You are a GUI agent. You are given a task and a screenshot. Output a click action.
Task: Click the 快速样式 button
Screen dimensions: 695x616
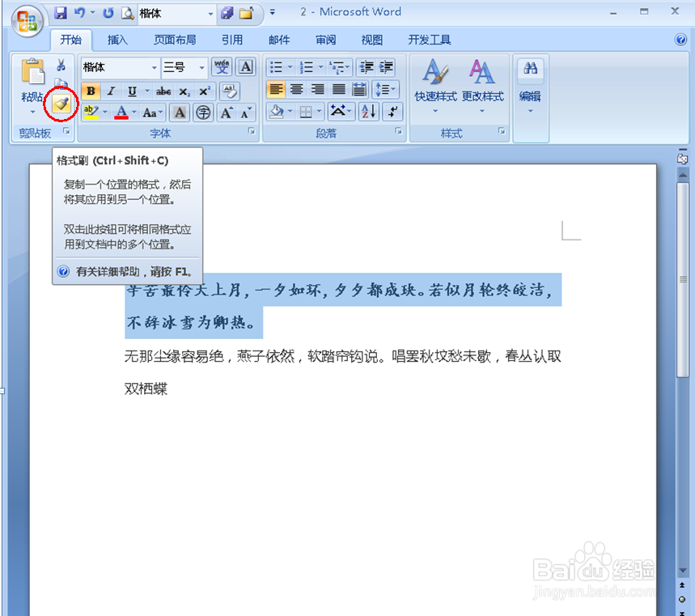point(434,83)
